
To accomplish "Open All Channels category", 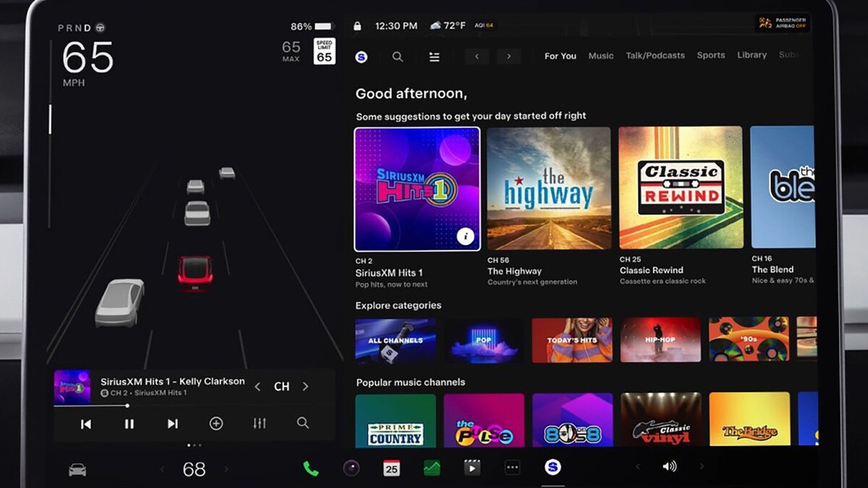I will tap(396, 340).
